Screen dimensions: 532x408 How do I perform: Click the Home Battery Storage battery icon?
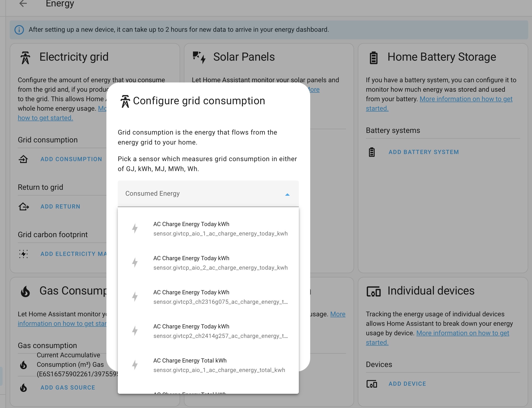[x=373, y=58]
